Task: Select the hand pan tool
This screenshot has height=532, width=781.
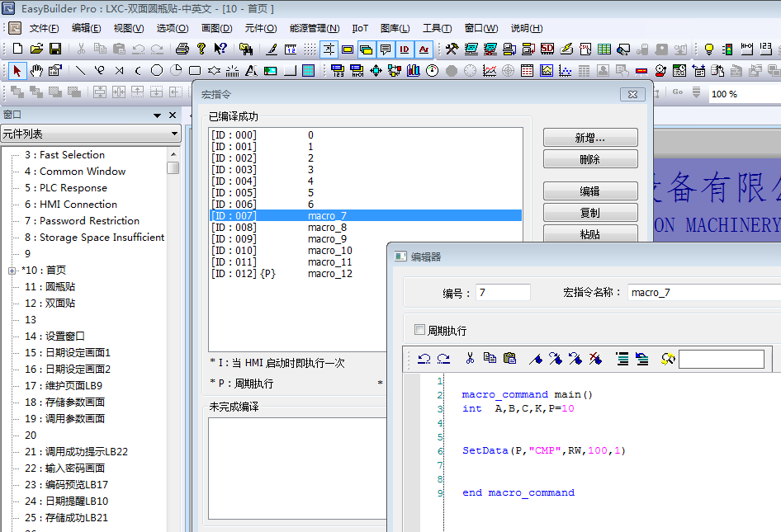Action: point(36,71)
